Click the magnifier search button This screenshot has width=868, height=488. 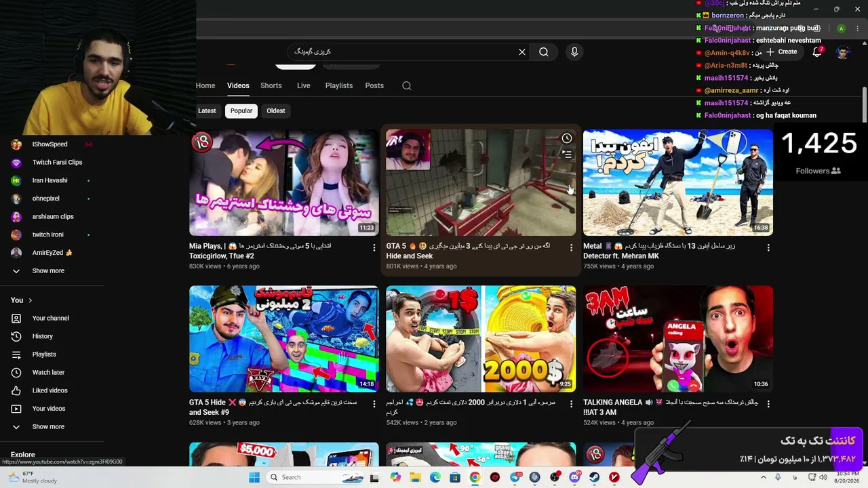544,52
